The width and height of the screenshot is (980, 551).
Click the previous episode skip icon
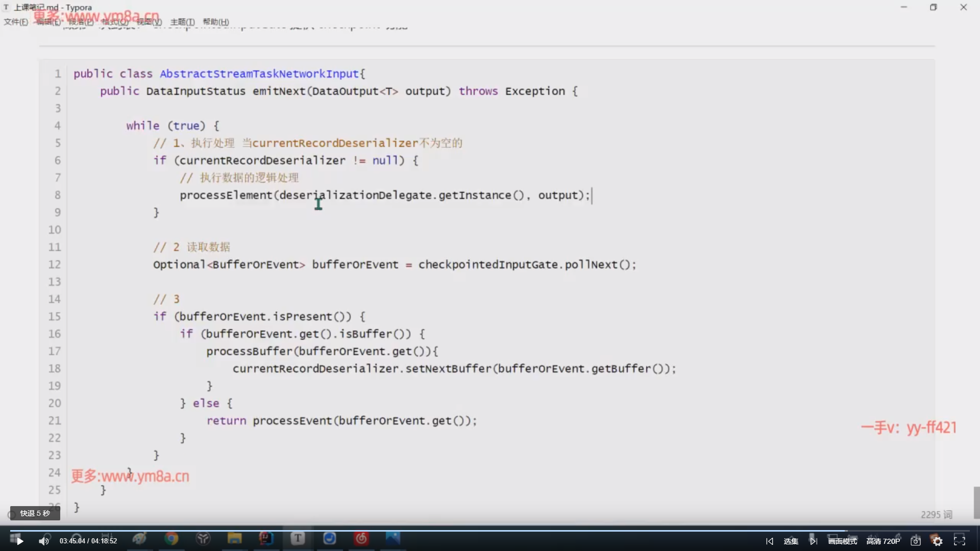click(x=770, y=541)
